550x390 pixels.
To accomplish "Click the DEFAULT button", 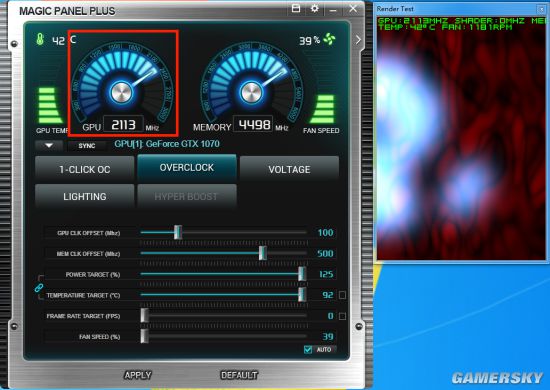I will click(239, 375).
